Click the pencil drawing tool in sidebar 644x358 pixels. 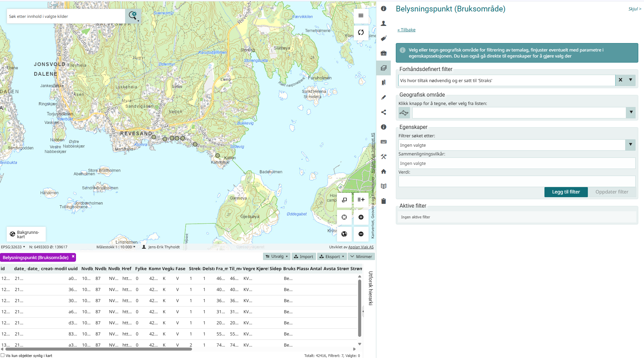click(x=383, y=98)
